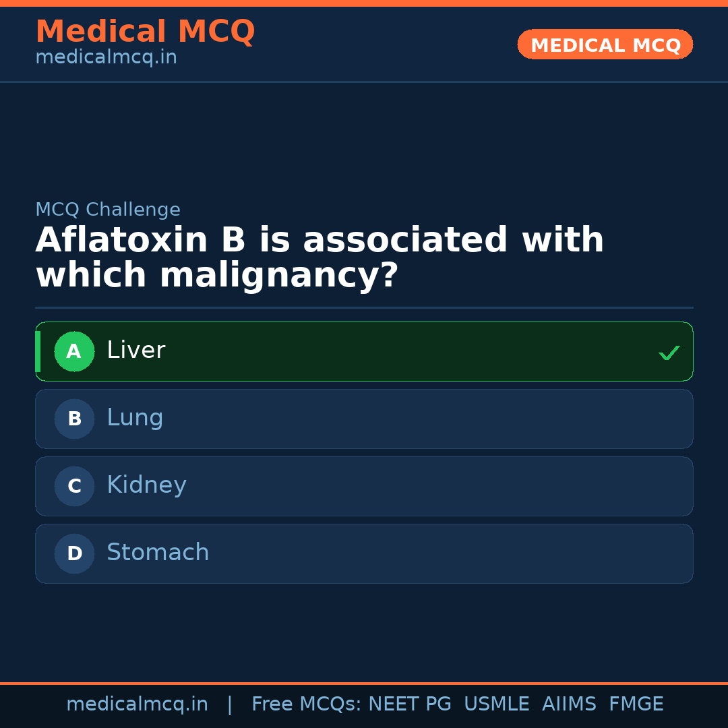Choose the "Lung" answer text
728x728 pixels.
pos(135,418)
